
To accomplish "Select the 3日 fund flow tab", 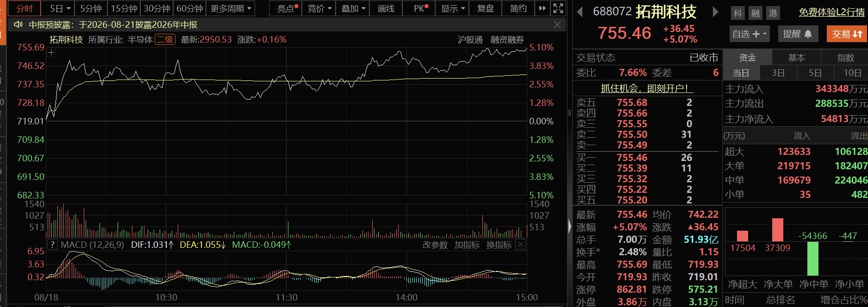I will tap(778, 73).
